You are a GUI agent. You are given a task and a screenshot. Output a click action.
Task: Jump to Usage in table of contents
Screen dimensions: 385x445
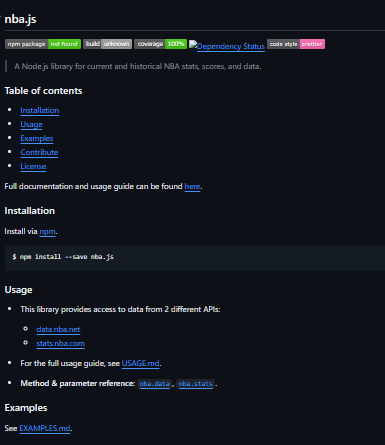pyautogui.click(x=31, y=124)
